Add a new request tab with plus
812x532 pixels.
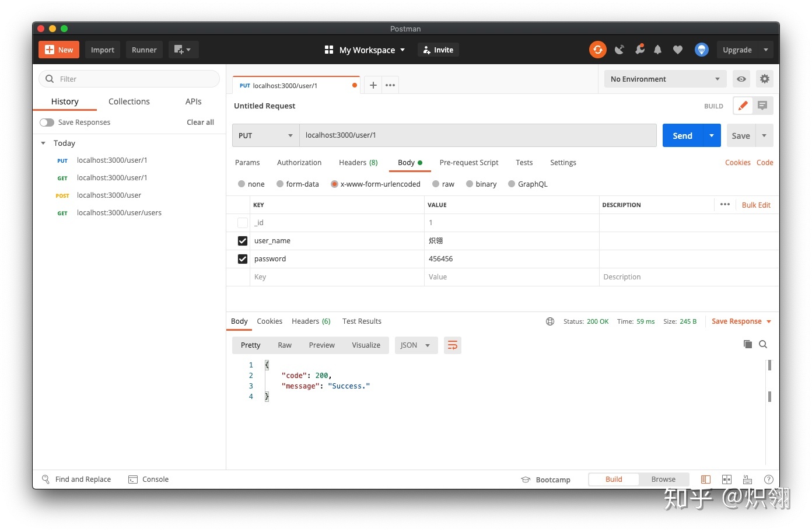pyautogui.click(x=373, y=85)
